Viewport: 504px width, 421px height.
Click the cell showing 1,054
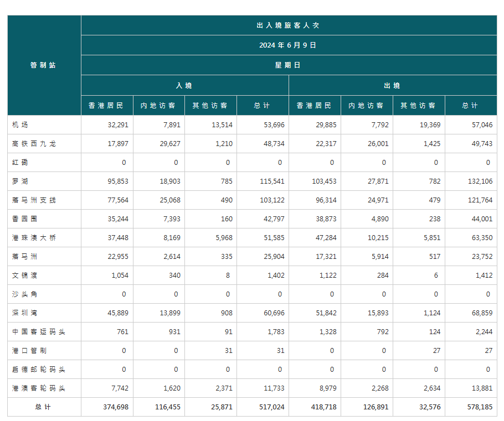[107, 275]
